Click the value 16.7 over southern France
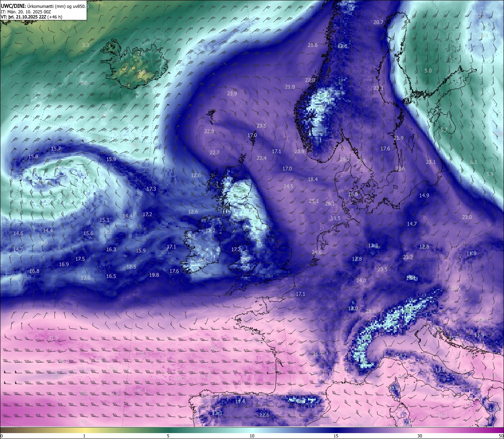 (318, 354)
